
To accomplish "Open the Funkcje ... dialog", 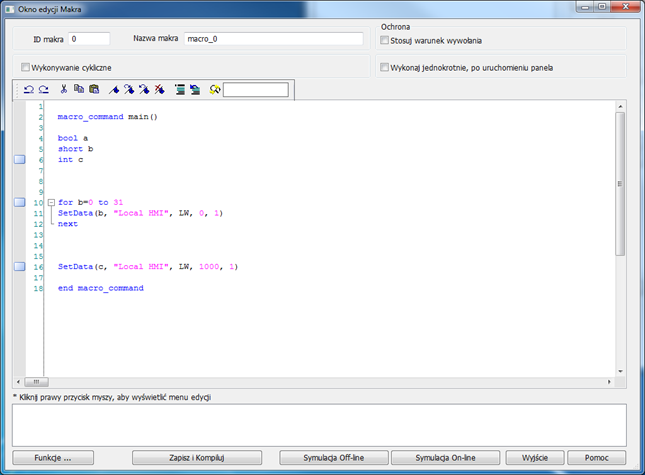I will (53, 458).
